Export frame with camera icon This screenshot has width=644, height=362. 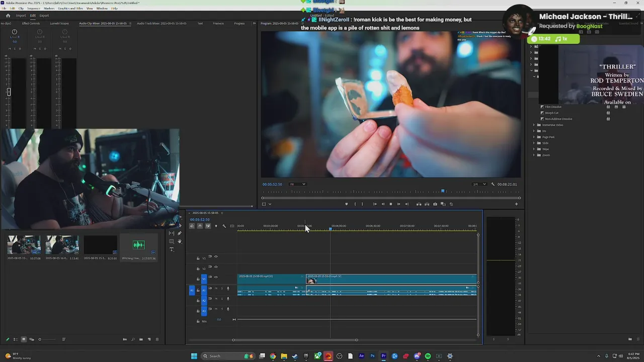tap(435, 204)
